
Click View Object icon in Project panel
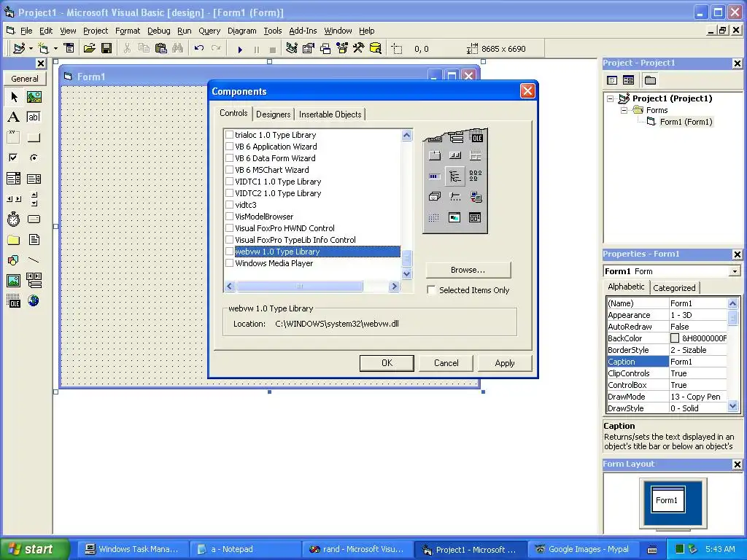(628, 80)
